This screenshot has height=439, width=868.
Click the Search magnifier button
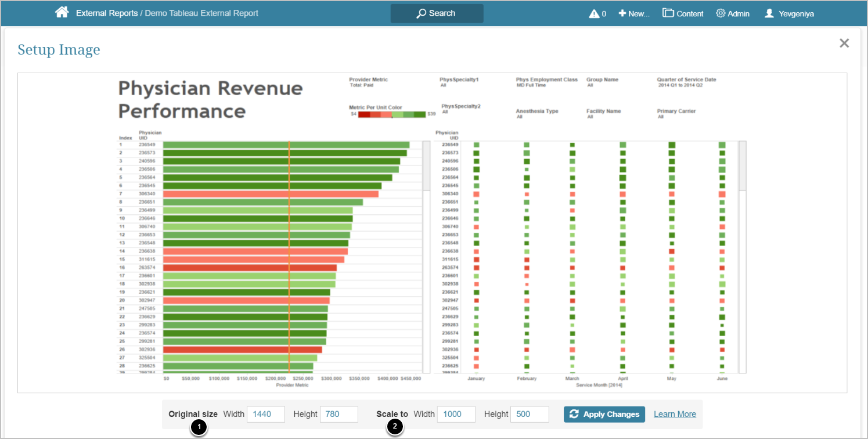point(437,13)
